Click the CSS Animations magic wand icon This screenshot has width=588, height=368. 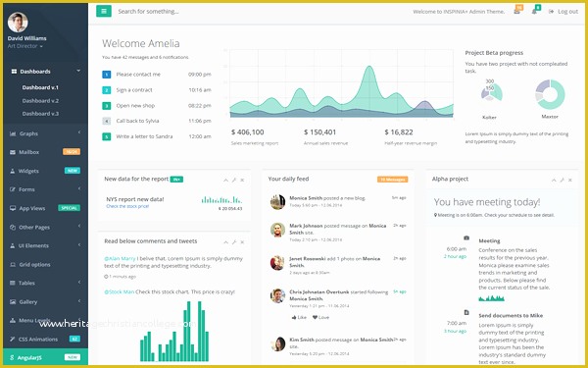[x=13, y=340]
